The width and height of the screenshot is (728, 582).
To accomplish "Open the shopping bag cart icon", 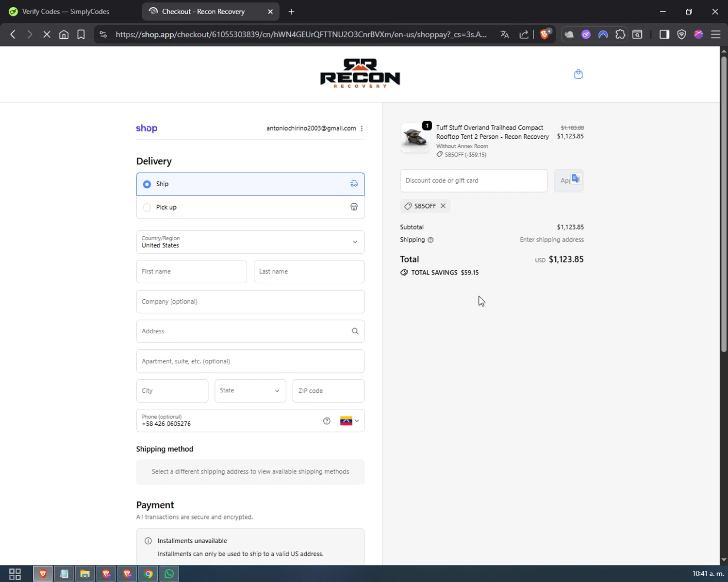I will [x=578, y=74].
